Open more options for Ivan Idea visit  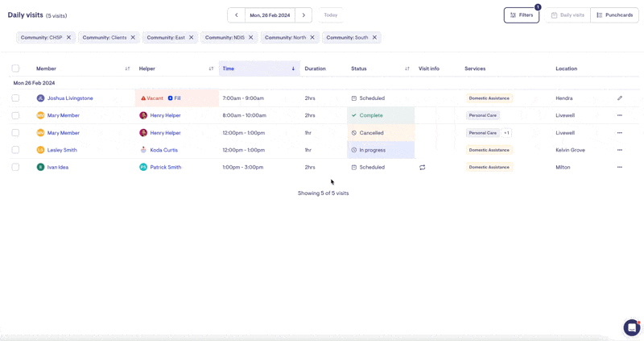(620, 168)
